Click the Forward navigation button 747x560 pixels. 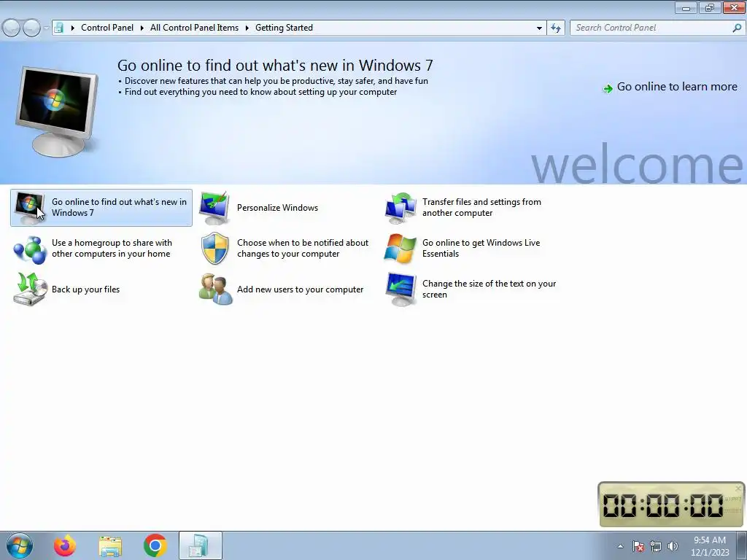tap(31, 28)
